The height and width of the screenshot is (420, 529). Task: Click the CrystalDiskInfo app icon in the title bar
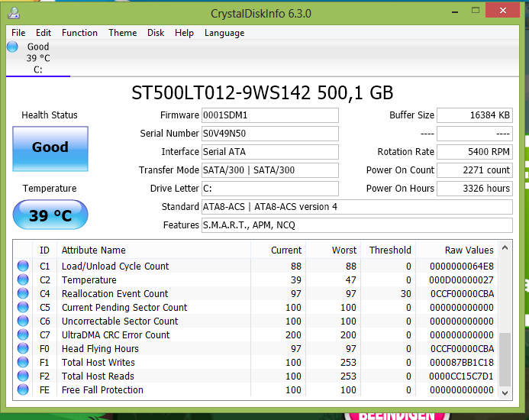click(14, 13)
